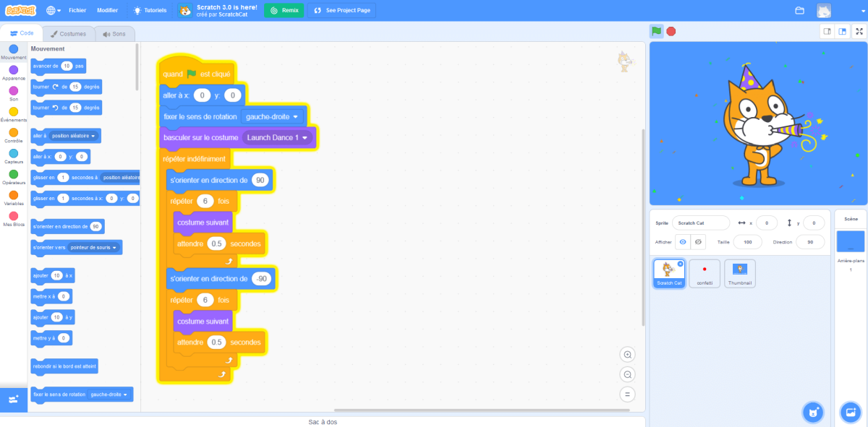The height and width of the screenshot is (427, 868).
Task: Reset code zoom with the equals icon
Action: (627, 394)
